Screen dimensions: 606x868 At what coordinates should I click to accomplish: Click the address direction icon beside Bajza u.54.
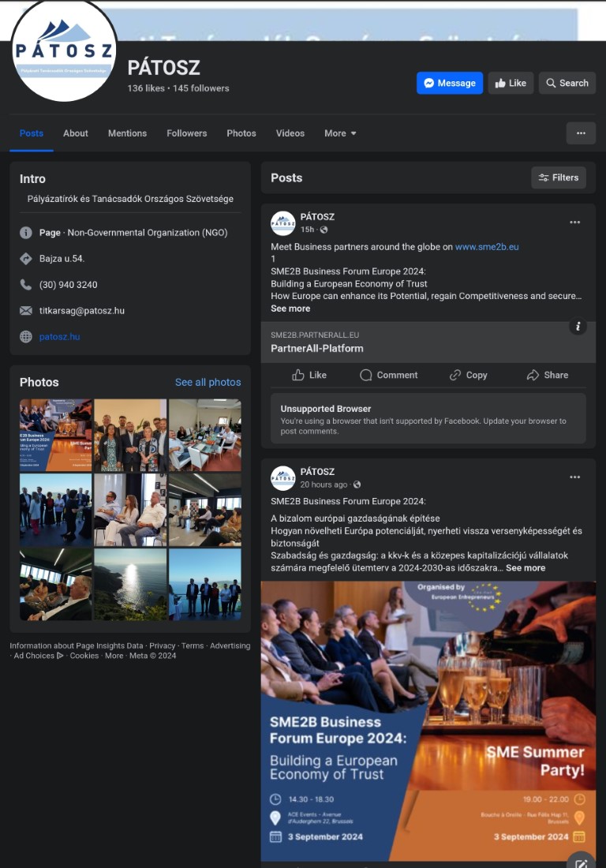(26, 259)
